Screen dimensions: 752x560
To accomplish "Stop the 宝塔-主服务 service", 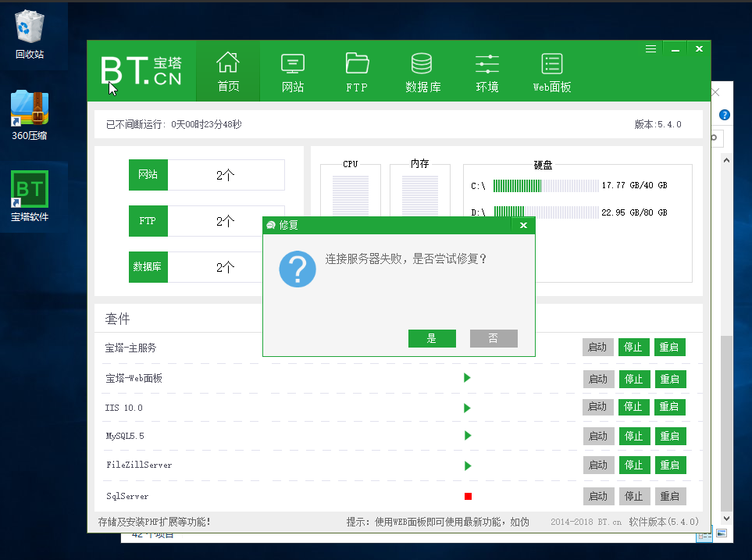I will coord(633,347).
